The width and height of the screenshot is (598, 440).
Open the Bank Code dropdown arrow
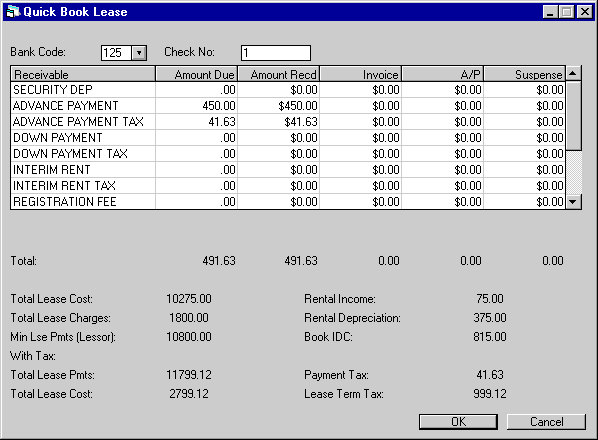point(139,53)
